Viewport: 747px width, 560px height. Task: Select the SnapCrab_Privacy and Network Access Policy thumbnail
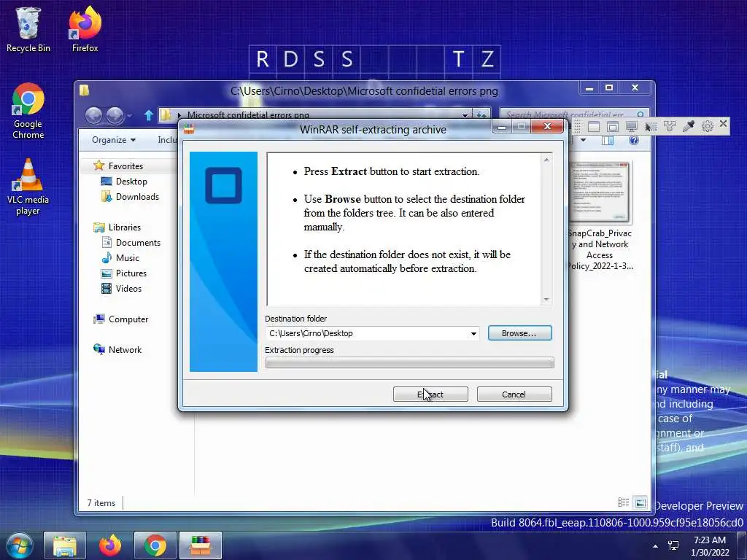coord(600,217)
